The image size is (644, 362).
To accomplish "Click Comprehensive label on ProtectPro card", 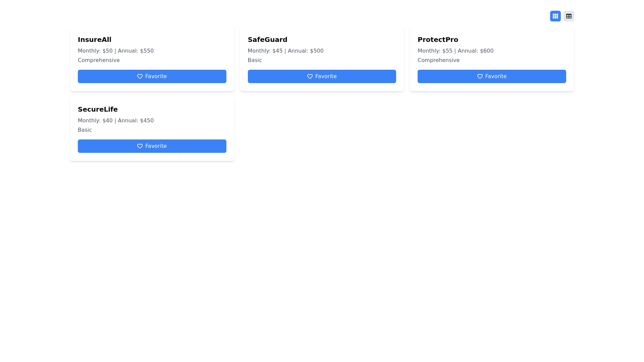I will (x=438, y=60).
